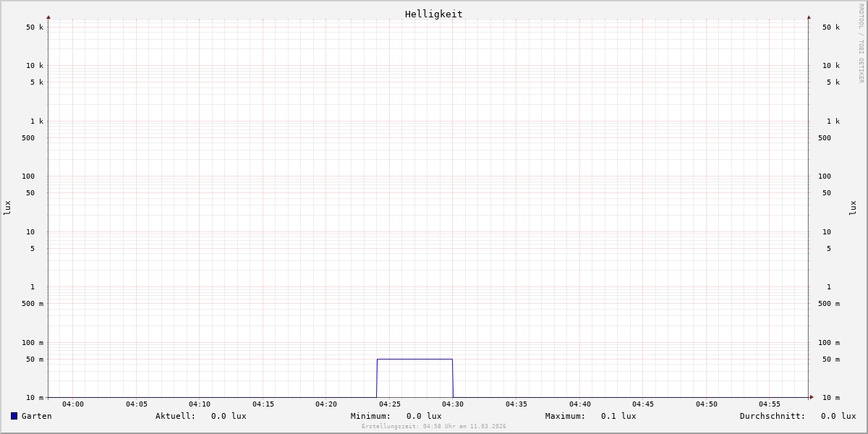Click the 04:00 time axis label
Screen dimensions: 868x434
point(73,404)
